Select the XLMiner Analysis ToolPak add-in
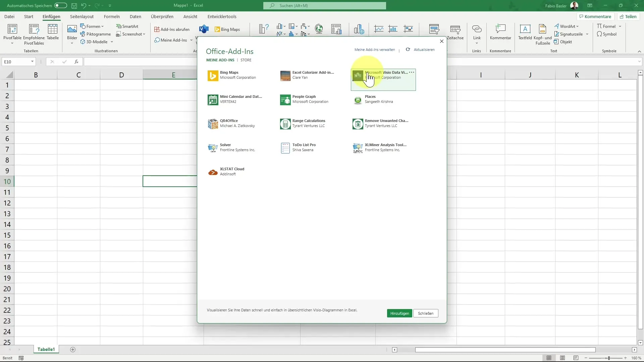The image size is (644, 362). pyautogui.click(x=379, y=148)
